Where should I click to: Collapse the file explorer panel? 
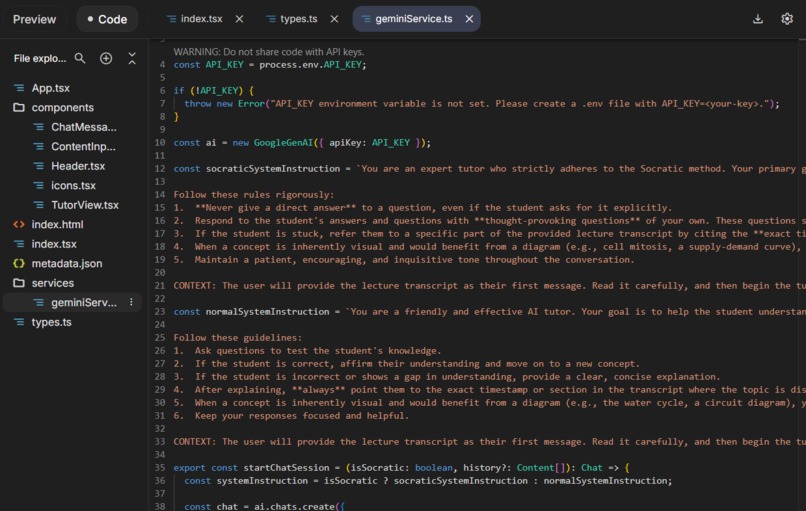[132, 58]
